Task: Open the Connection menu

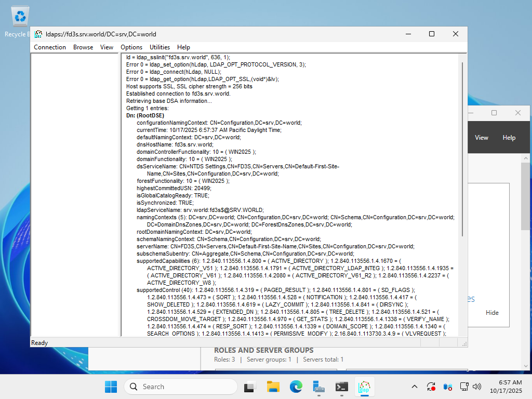Action: coord(50,47)
